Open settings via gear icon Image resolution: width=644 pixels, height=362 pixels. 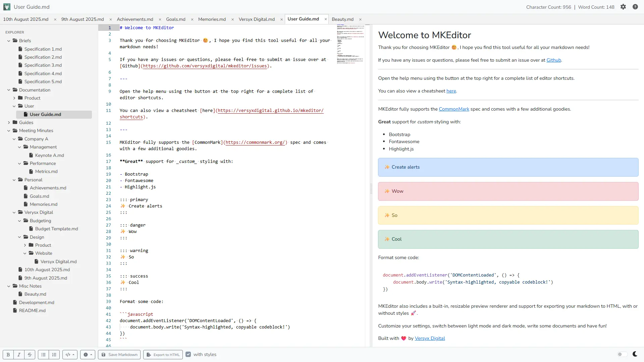click(x=623, y=7)
